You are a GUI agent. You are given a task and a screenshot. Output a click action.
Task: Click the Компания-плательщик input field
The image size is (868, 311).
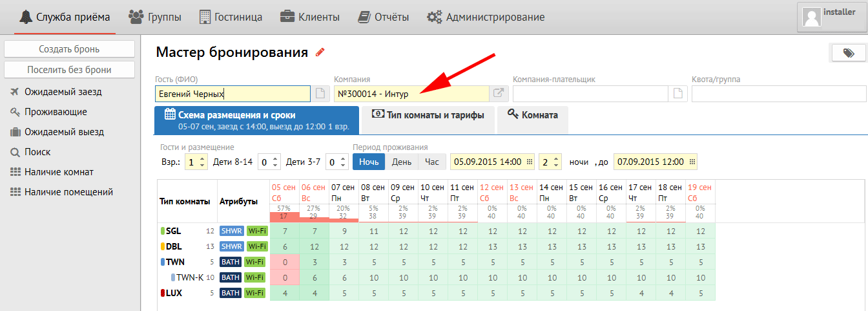590,94
